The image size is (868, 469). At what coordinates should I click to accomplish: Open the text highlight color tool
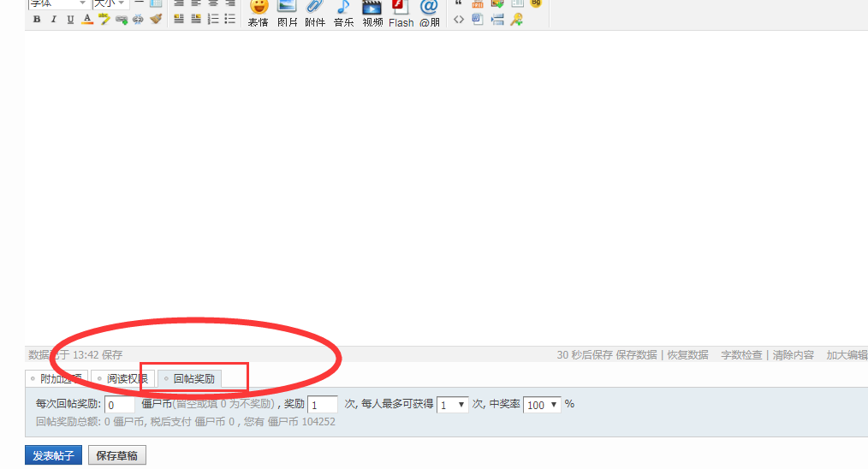(104, 19)
